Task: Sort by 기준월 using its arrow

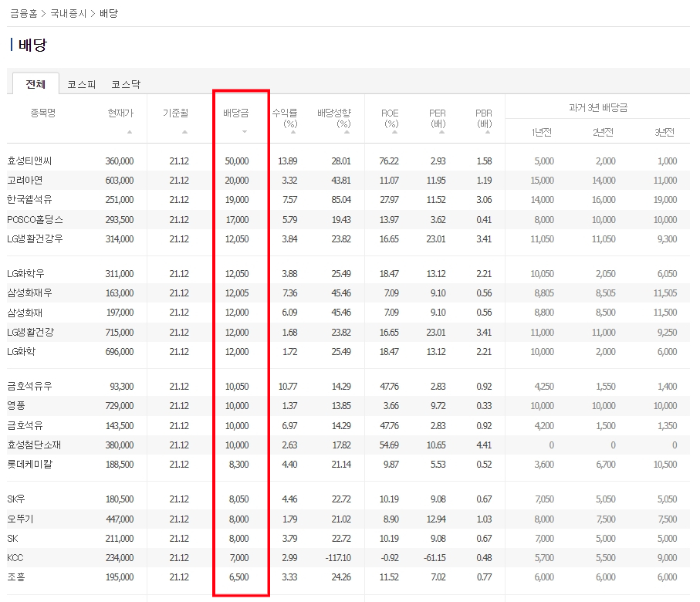Action: pos(184,132)
